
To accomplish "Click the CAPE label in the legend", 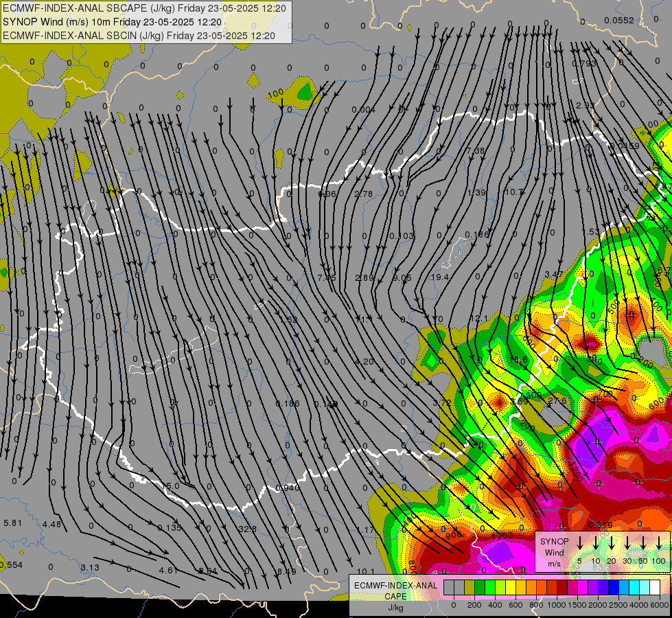I will (x=395, y=597).
